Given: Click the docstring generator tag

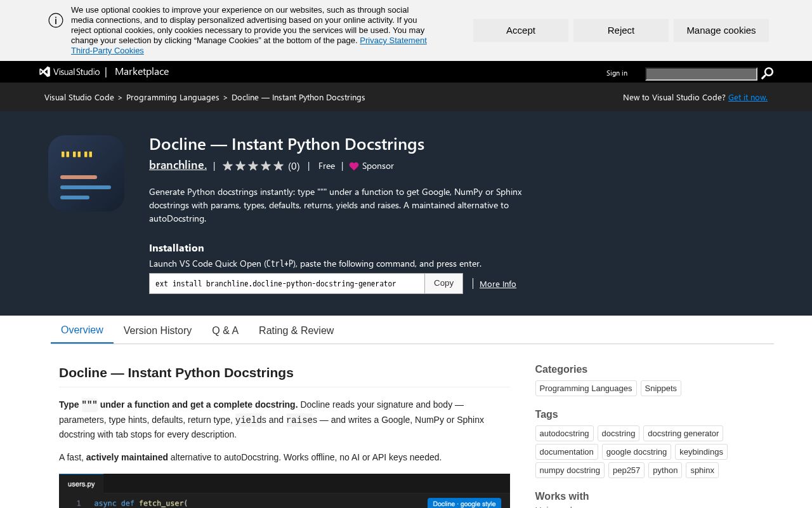Looking at the screenshot, I should pos(683,434).
